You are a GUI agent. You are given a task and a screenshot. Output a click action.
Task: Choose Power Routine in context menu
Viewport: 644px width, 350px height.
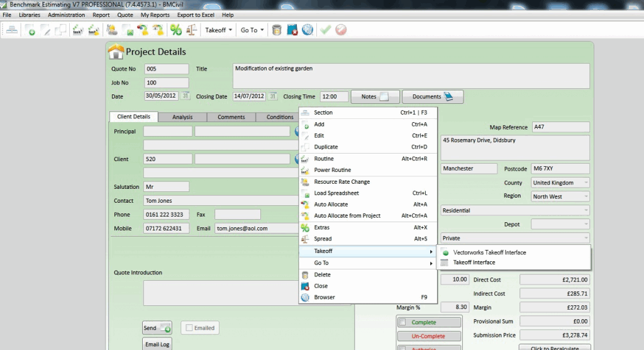[367, 170]
